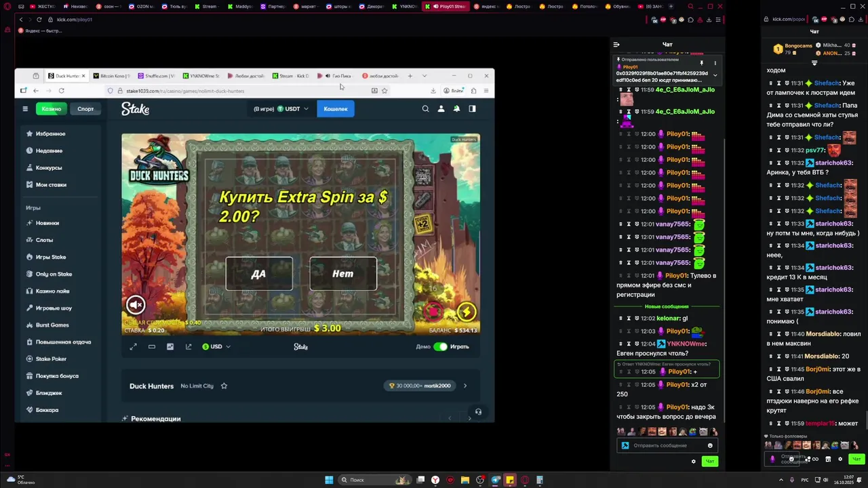Favorite Duck Hunters with star icon
Screen dimensions: 868x488
pos(224,386)
